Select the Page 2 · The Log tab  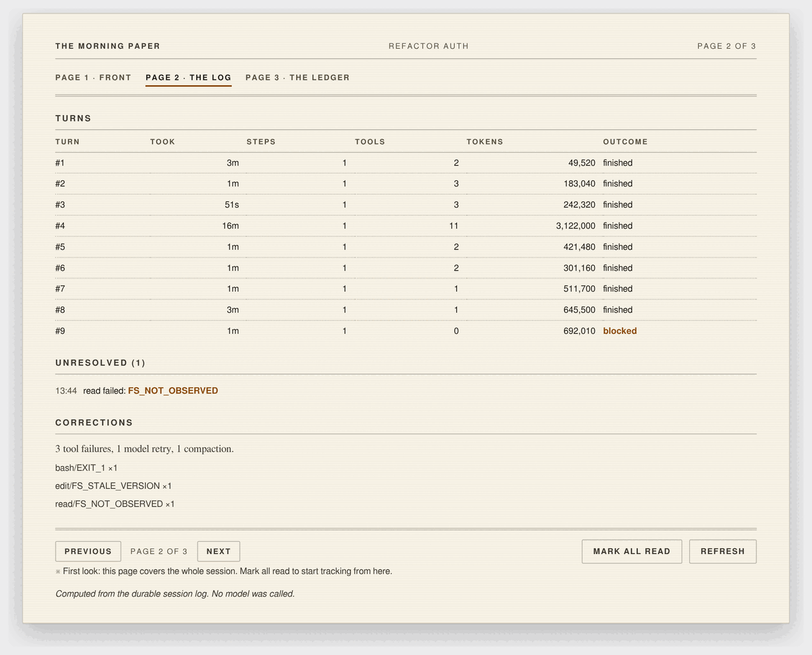pos(189,77)
